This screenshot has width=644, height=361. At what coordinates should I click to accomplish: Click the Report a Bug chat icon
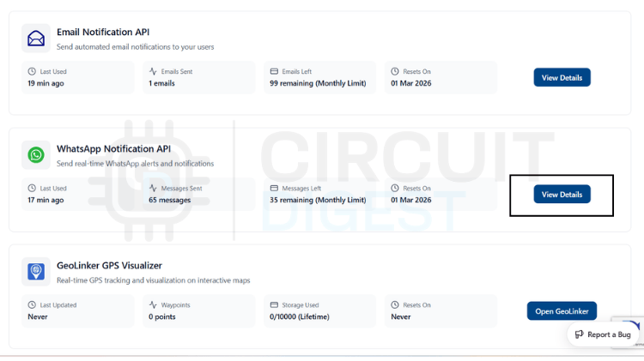580,334
